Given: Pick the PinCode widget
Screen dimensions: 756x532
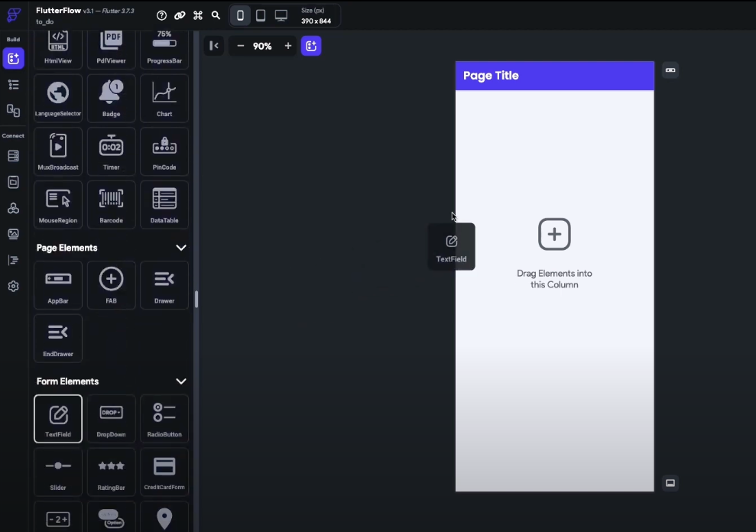Looking at the screenshot, I should (164, 151).
